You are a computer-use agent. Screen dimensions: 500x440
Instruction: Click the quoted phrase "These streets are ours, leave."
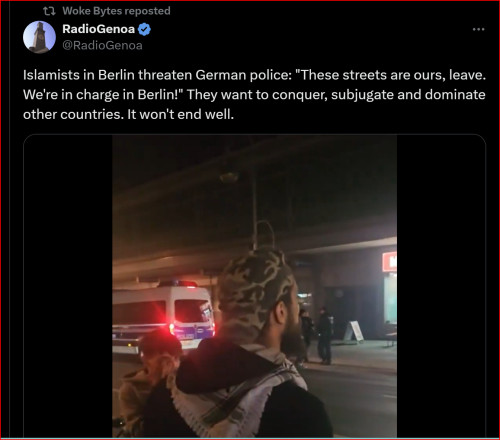tap(391, 75)
